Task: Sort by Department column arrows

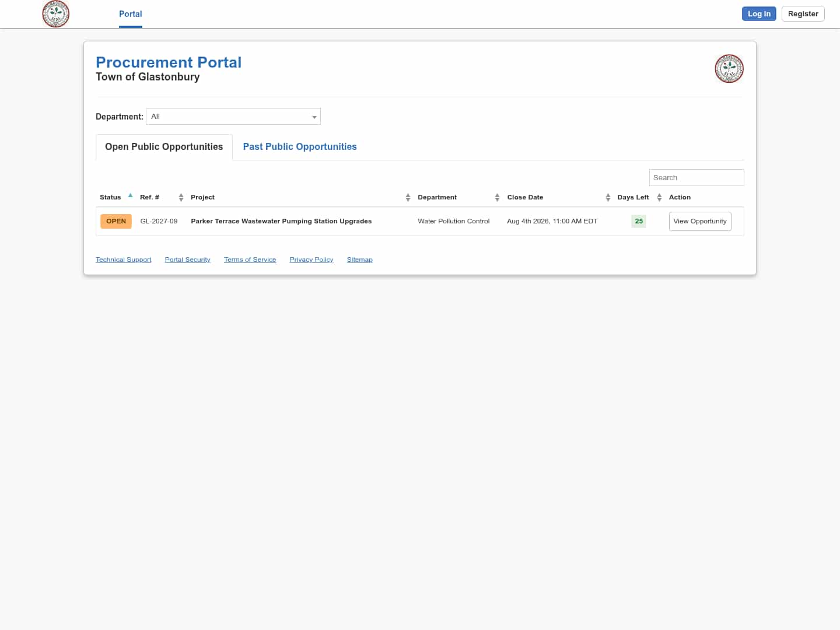Action: 497,198
